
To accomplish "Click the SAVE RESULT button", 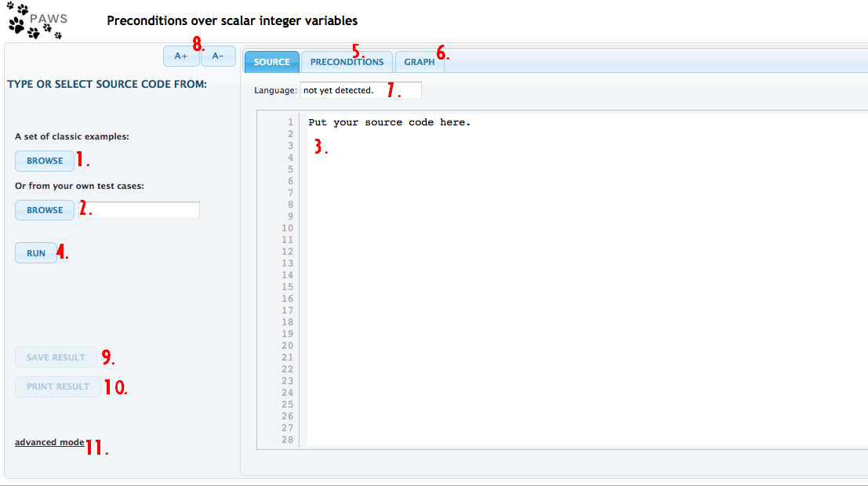I will click(56, 357).
